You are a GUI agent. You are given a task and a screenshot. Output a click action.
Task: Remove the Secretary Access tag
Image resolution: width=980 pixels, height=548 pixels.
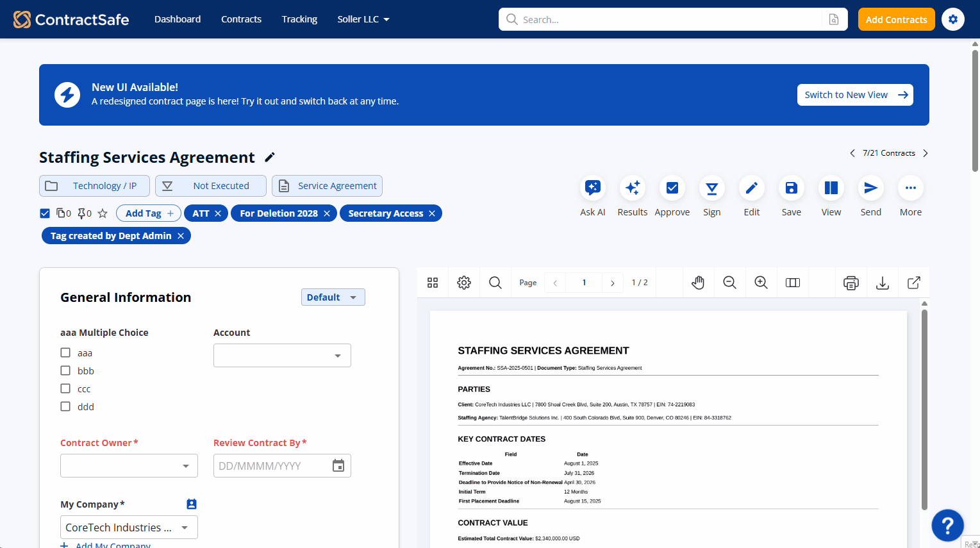[432, 213]
